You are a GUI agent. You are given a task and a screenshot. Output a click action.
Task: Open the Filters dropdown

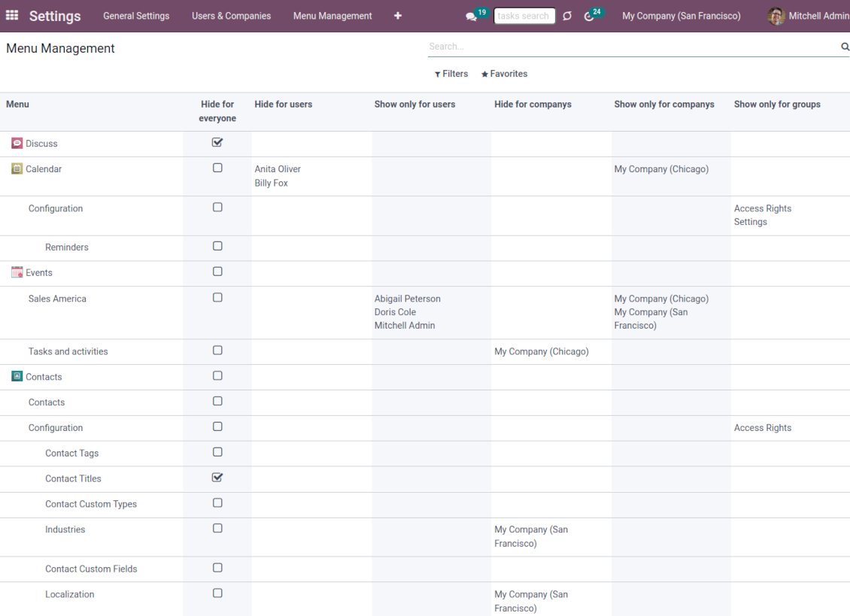[451, 74]
